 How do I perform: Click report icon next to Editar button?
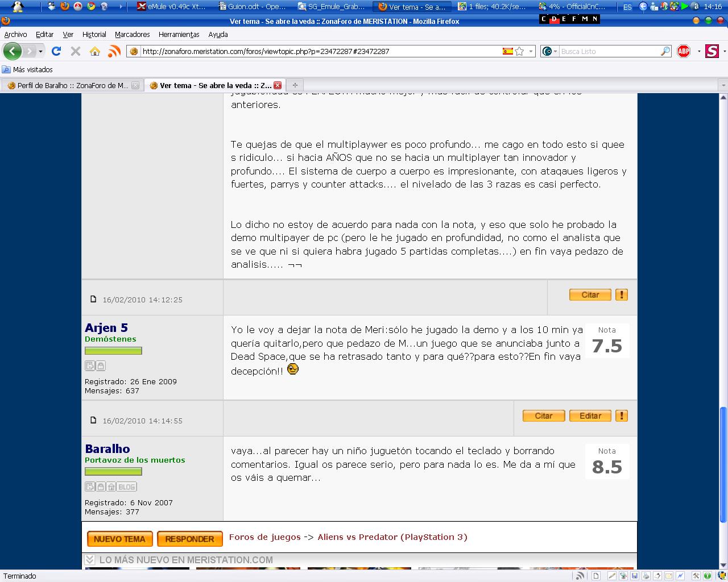[622, 416]
